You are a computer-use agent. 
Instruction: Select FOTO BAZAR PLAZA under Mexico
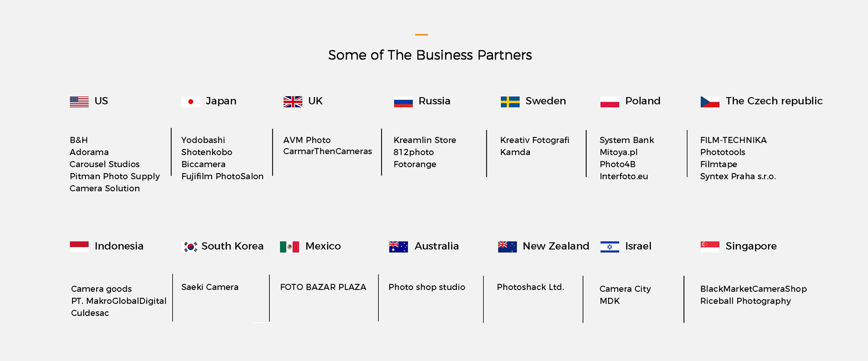coord(323,287)
